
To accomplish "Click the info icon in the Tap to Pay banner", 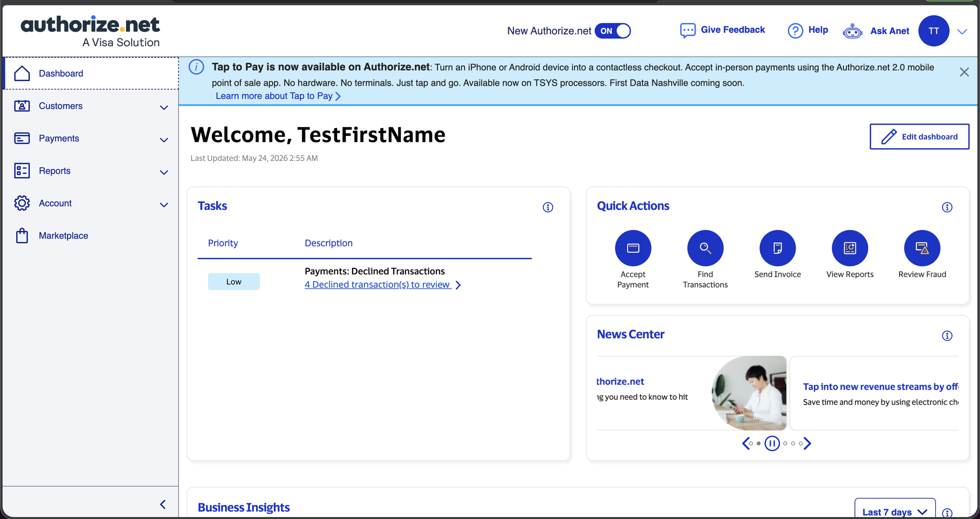I will (197, 67).
